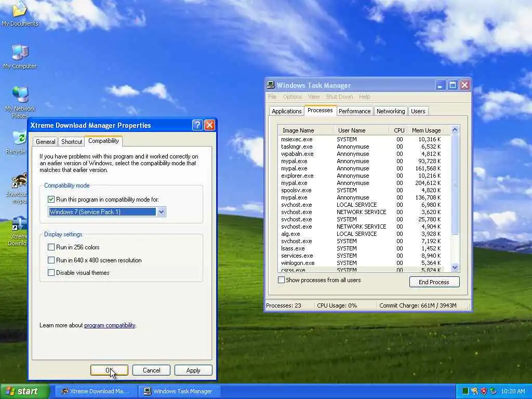Click the End Process button

434,282
